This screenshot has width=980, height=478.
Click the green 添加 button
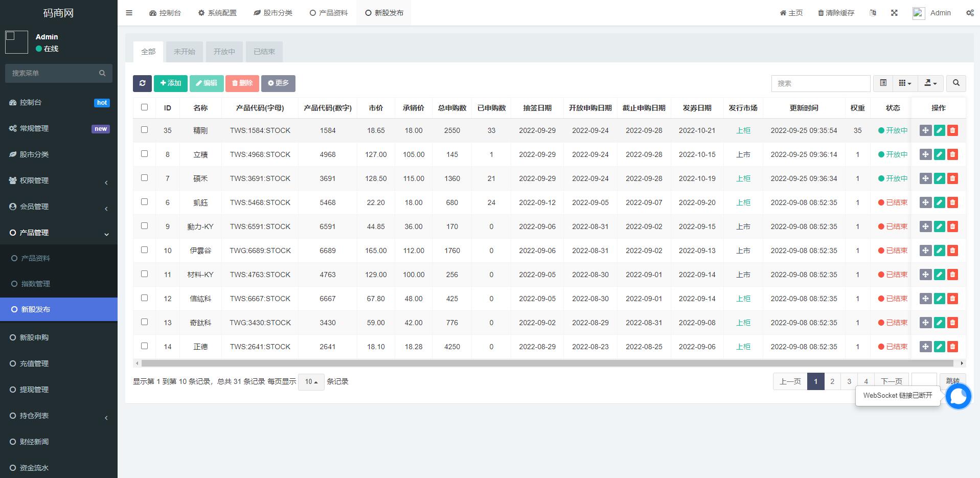coord(171,83)
